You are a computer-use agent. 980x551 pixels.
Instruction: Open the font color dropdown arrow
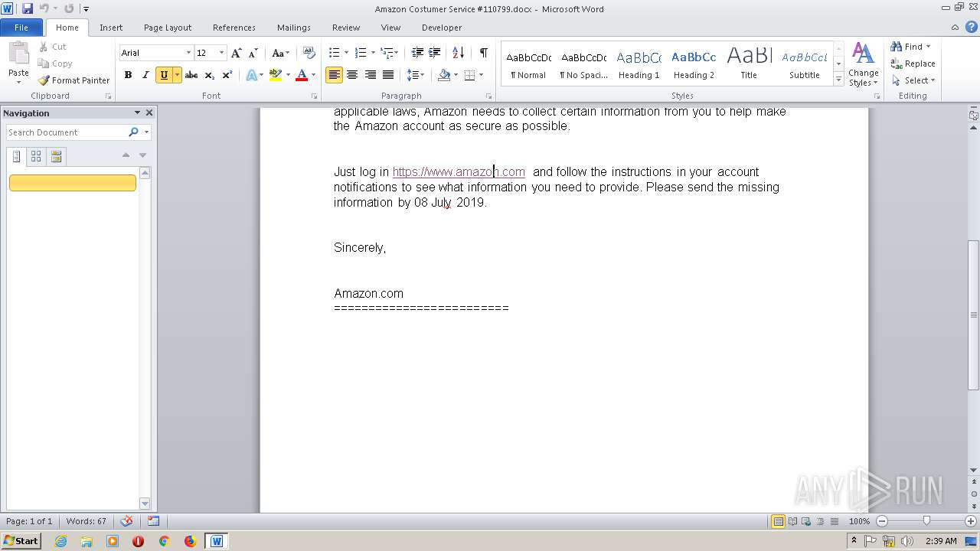click(x=313, y=75)
